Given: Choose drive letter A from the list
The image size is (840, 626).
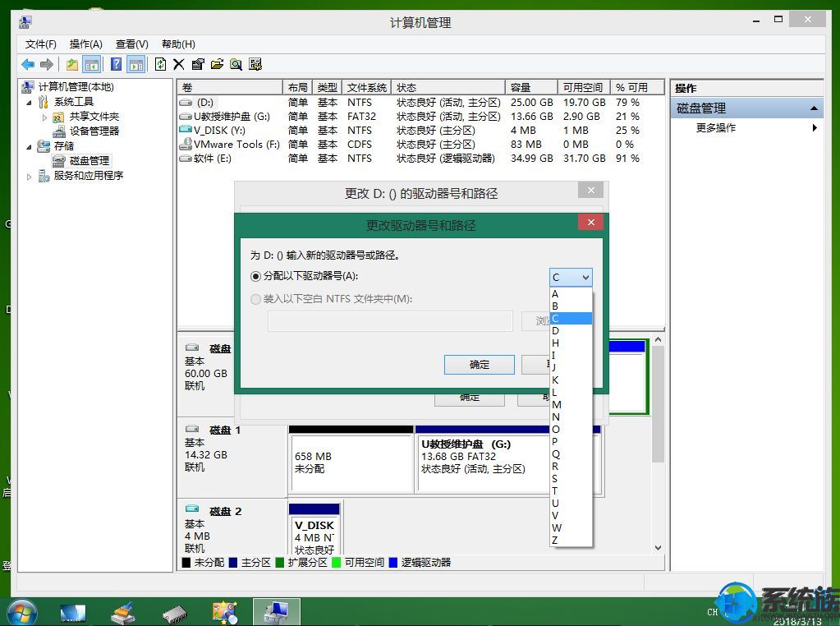Looking at the screenshot, I should (x=571, y=294).
